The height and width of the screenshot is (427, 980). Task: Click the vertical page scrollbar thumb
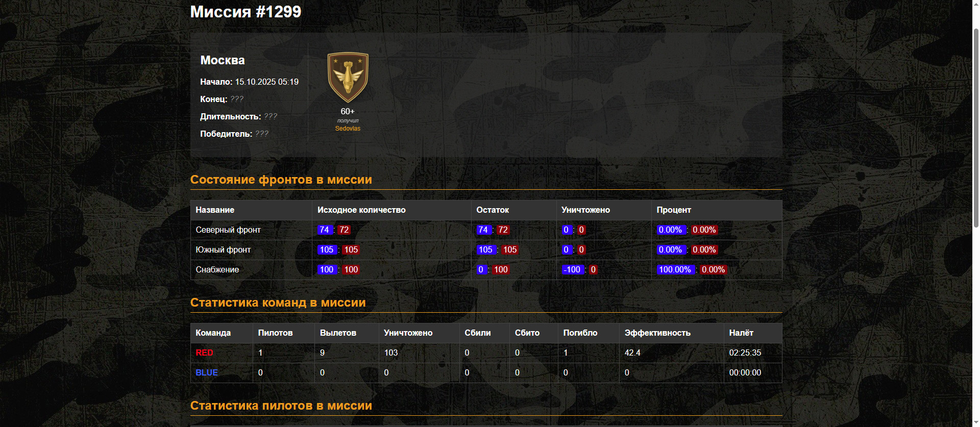[x=975, y=128]
